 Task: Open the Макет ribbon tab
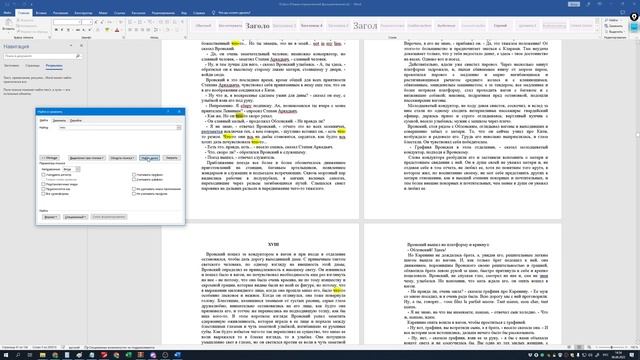[x=103, y=13]
